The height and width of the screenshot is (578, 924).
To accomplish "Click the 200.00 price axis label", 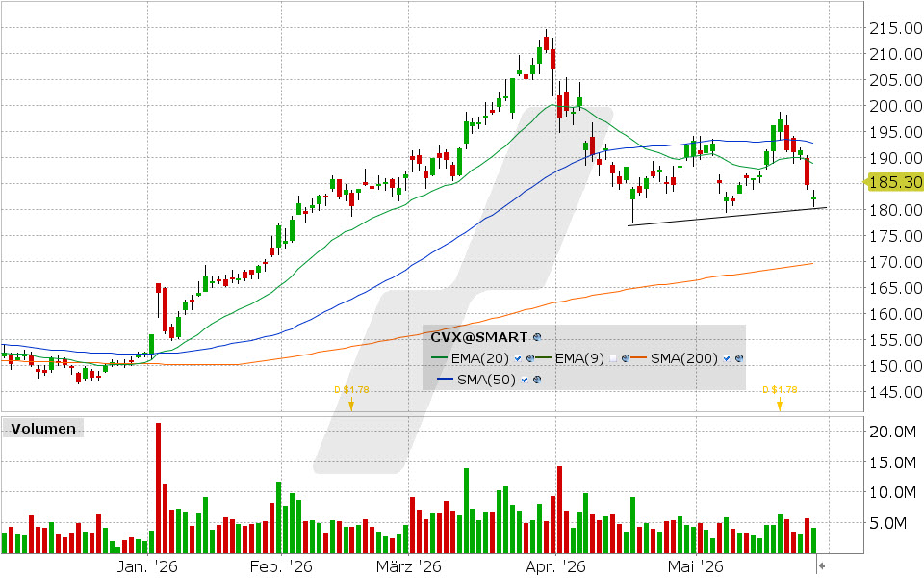I will coord(896,106).
